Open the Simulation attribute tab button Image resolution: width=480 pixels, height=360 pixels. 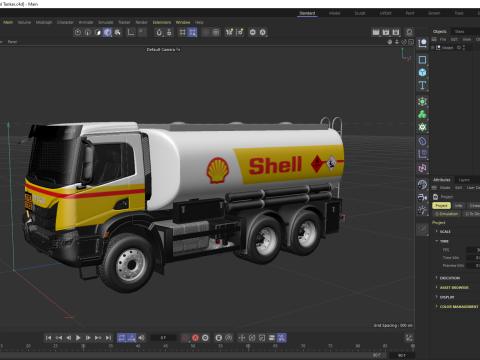(447, 214)
